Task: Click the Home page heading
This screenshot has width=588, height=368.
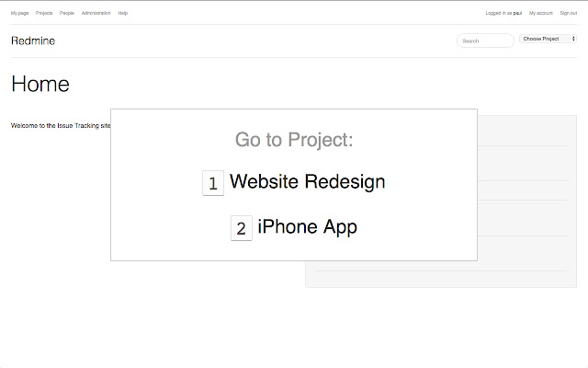Action: (x=40, y=84)
